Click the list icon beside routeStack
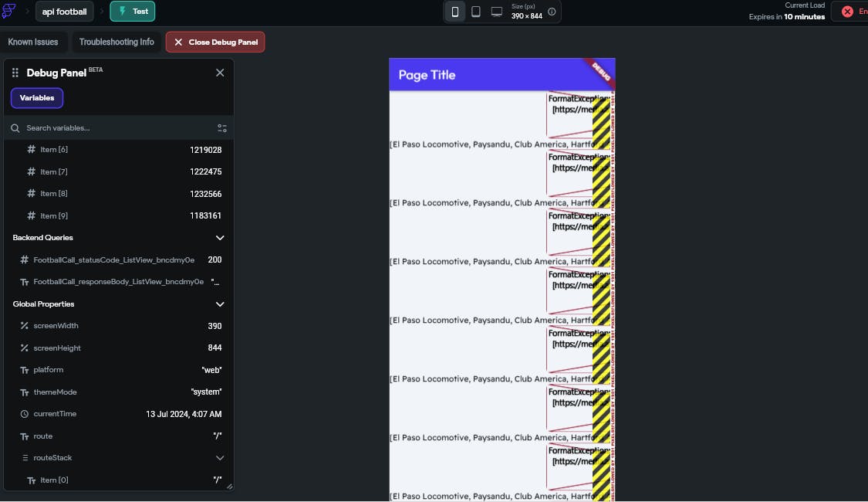The image size is (868, 502). pyautogui.click(x=25, y=458)
